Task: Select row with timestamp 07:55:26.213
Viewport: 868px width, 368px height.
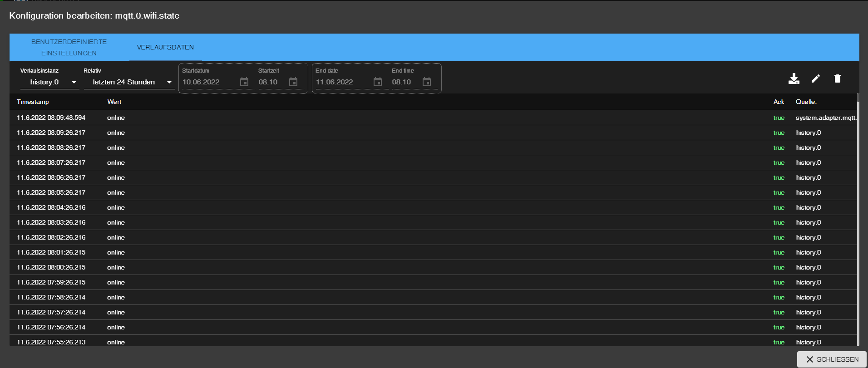Action: point(433,341)
